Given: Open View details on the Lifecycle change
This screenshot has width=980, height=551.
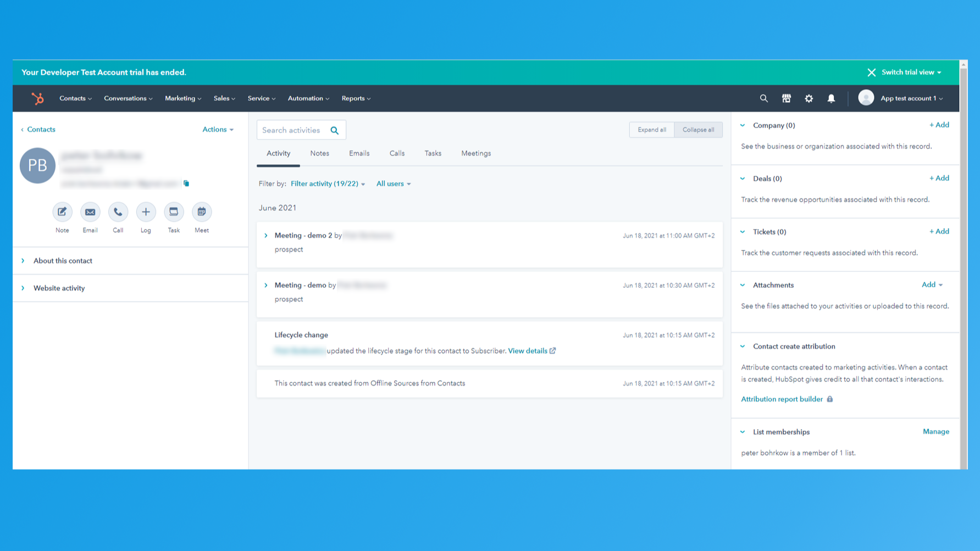Looking at the screenshot, I should [528, 350].
